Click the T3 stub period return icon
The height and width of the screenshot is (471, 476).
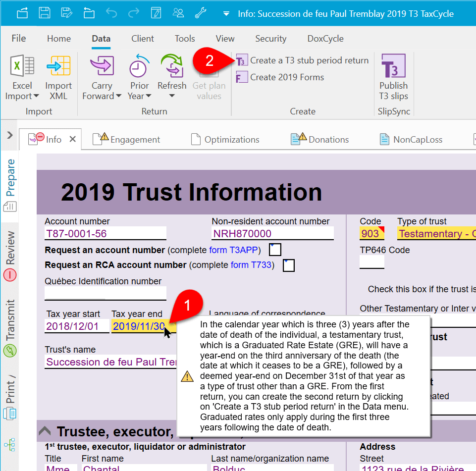tap(242, 60)
